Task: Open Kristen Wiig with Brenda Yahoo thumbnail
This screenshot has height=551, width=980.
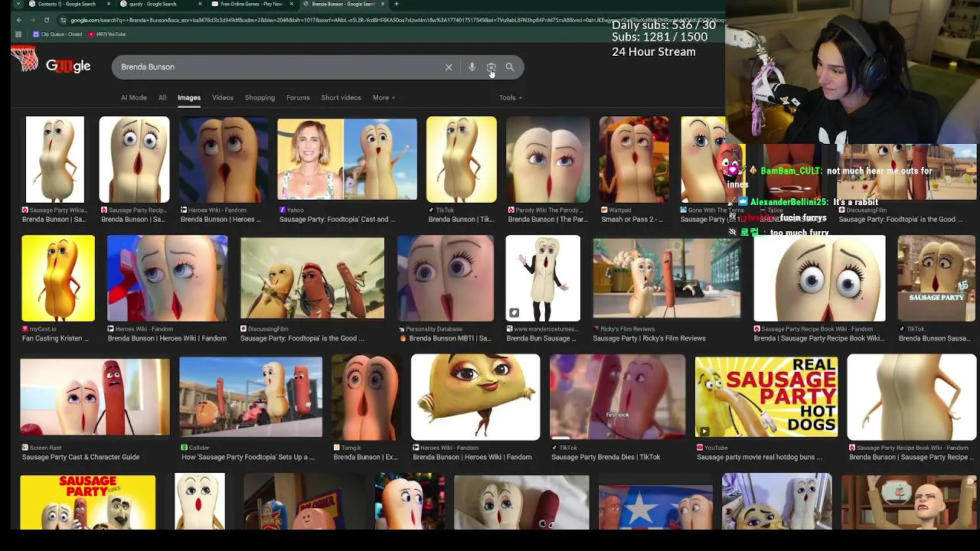Action: coord(347,159)
